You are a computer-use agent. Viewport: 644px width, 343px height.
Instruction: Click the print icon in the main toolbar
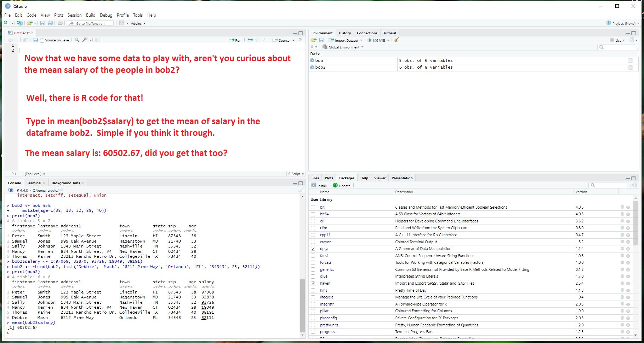(x=60, y=23)
